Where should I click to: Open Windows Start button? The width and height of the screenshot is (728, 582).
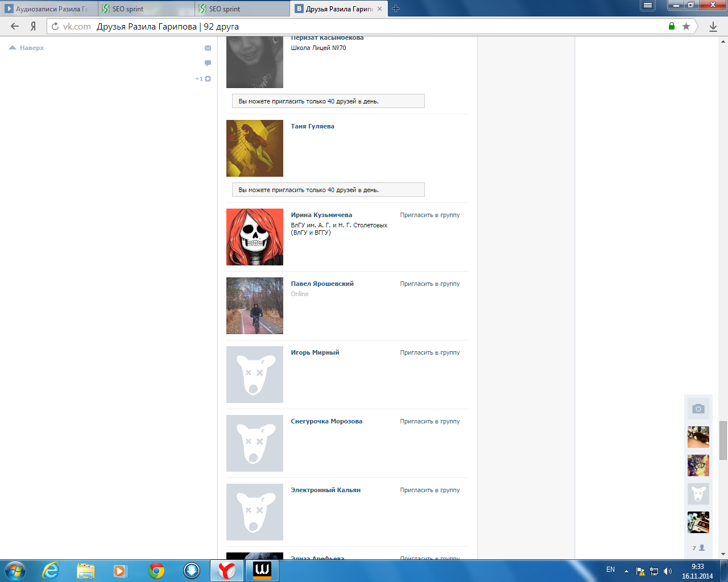point(14,571)
